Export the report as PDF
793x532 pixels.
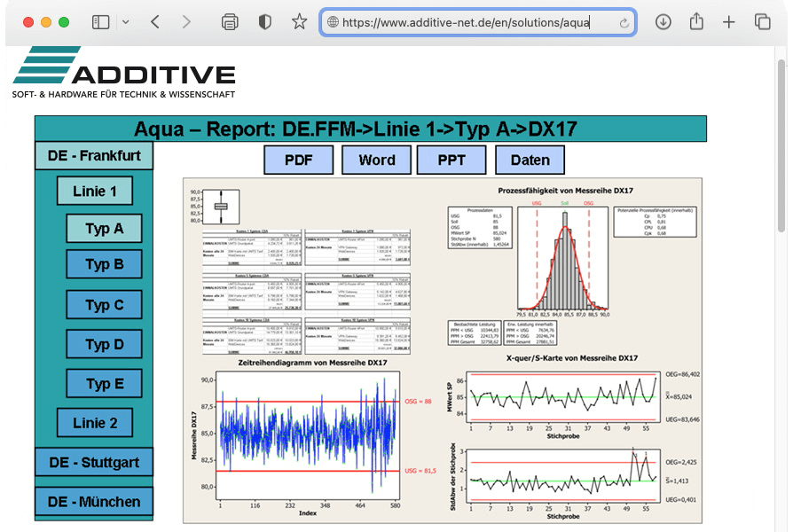tap(298, 160)
